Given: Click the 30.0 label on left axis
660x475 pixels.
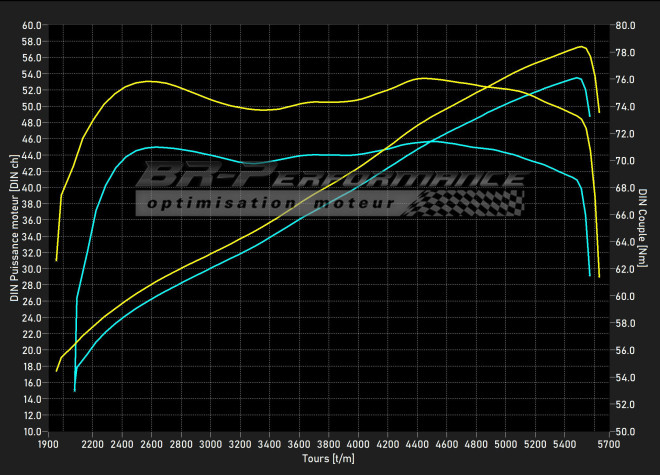Looking at the screenshot, I should click(x=31, y=269).
